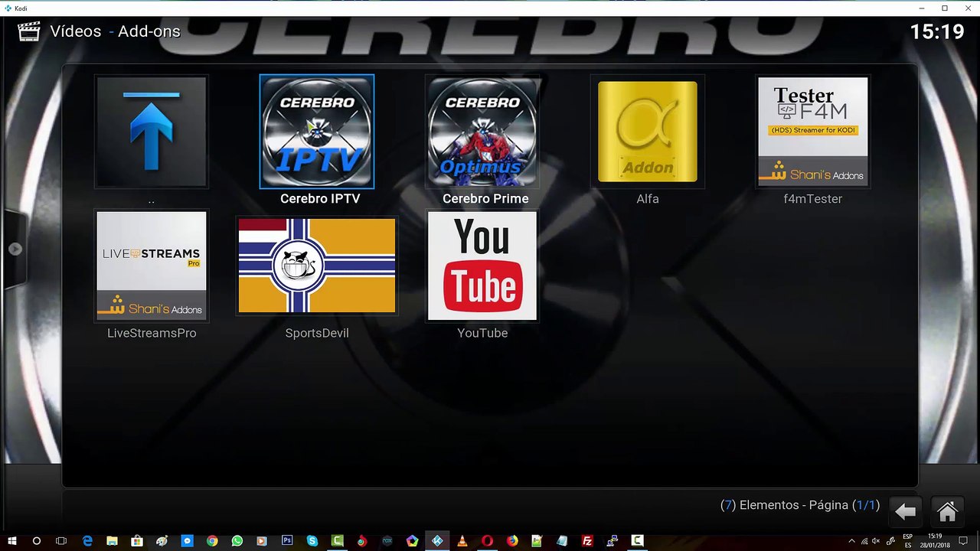
Task: Launch the SportsDevil add-on
Action: [x=317, y=266]
